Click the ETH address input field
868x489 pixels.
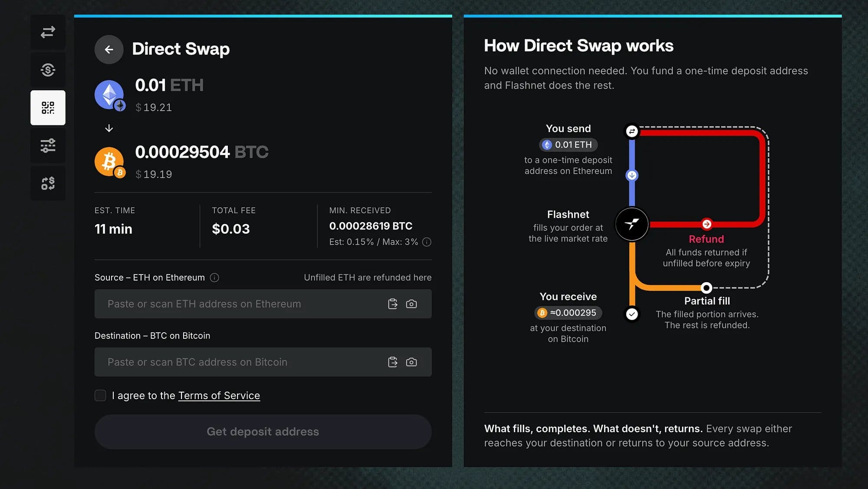tap(263, 304)
